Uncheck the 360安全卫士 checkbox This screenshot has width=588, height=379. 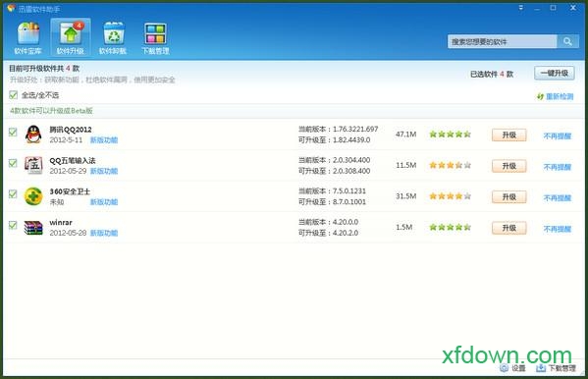point(13,194)
